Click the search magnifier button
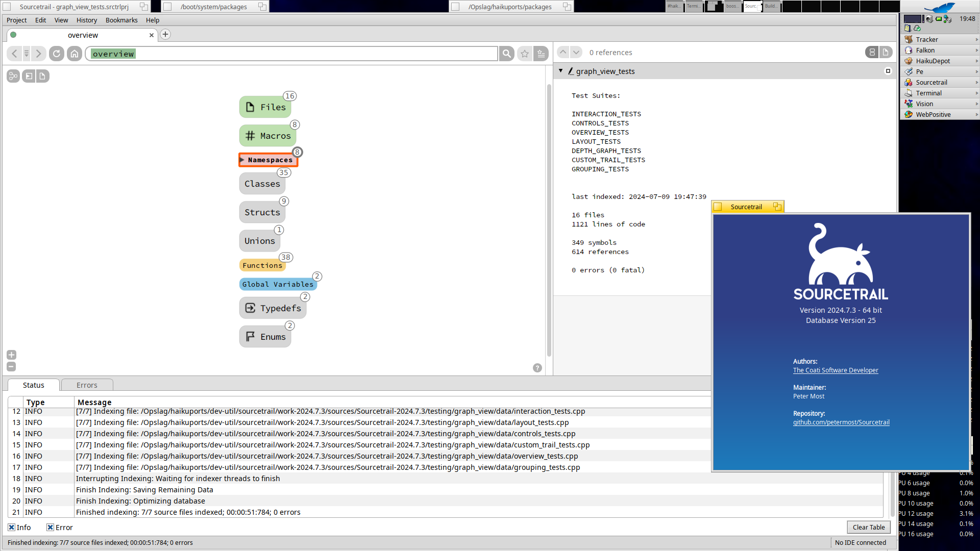The height and width of the screenshot is (551, 980). 507,54
